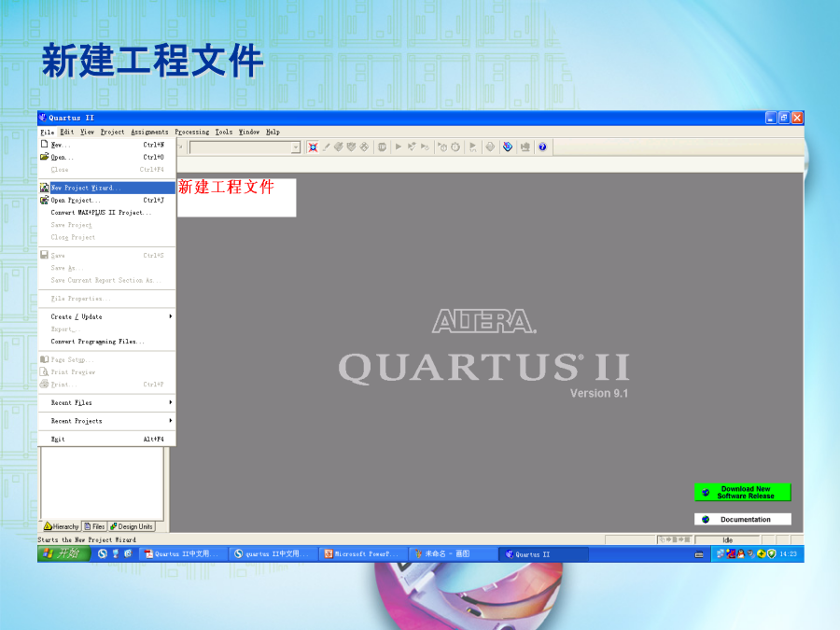This screenshot has width=840, height=630.
Task: Click the clock at 14:23 in system tray
Action: 788,554
